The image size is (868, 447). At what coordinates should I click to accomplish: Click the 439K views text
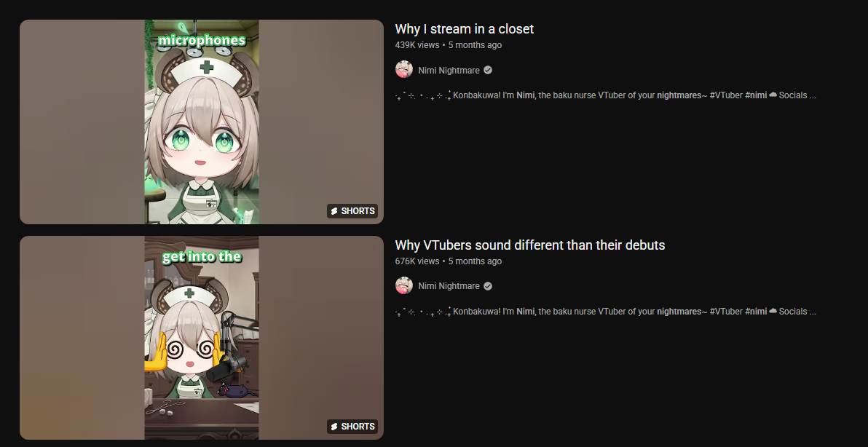click(417, 45)
